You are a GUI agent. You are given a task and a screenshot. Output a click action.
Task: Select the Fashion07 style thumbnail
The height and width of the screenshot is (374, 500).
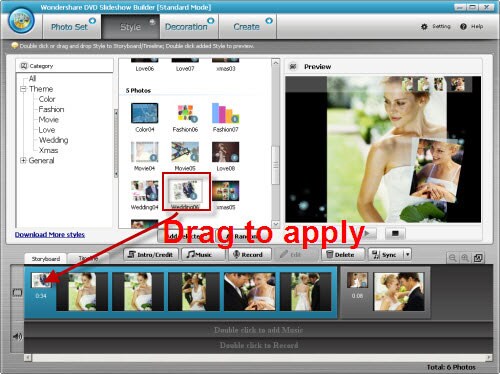[226, 113]
